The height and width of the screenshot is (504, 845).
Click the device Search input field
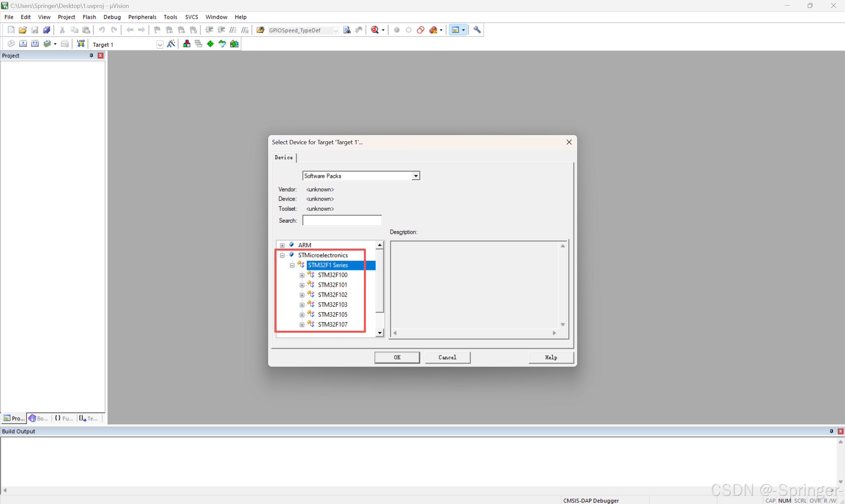pos(342,220)
